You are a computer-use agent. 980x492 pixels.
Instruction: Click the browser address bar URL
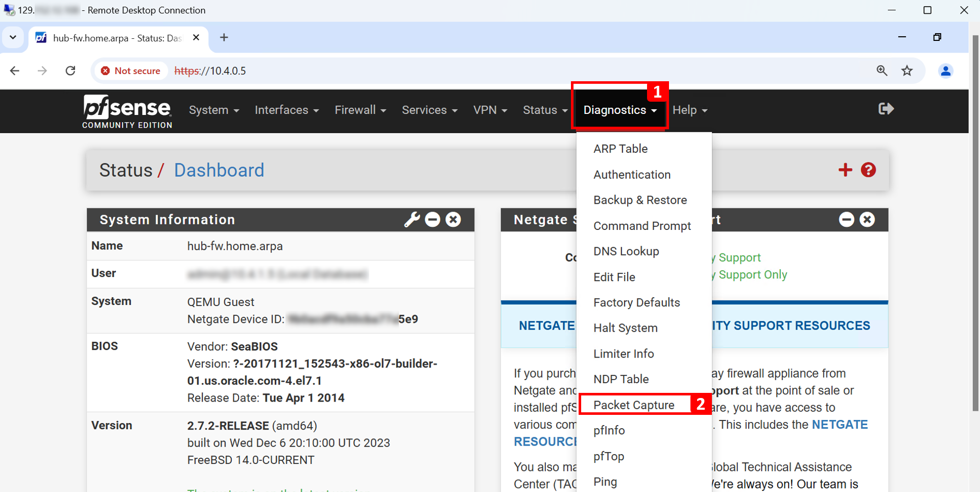(x=210, y=71)
